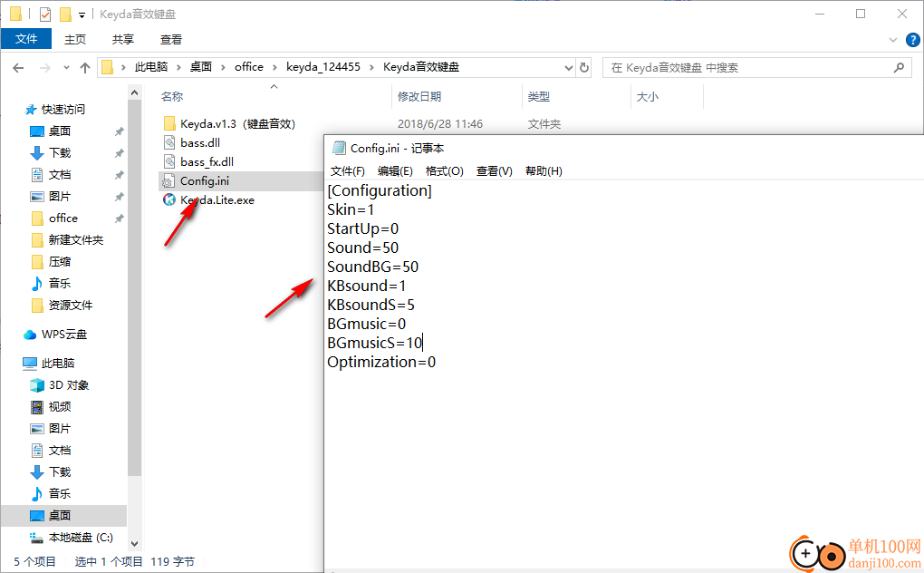
Task: Go up one folder level
Action: click(85, 68)
